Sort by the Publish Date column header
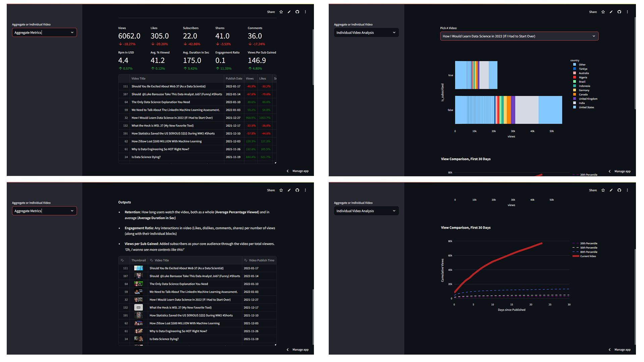Image resolution: width=644 pixels, height=362 pixels. pyautogui.click(x=234, y=79)
